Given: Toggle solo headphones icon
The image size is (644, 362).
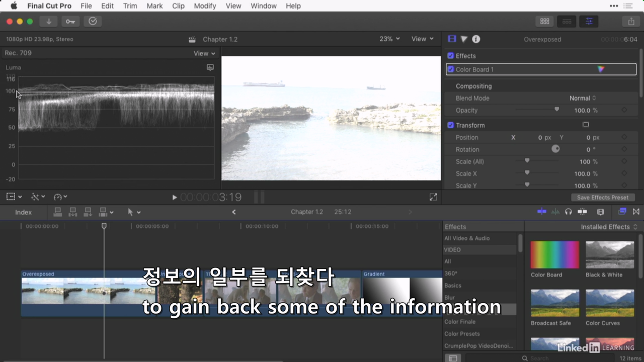Looking at the screenshot, I should click(569, 212).
